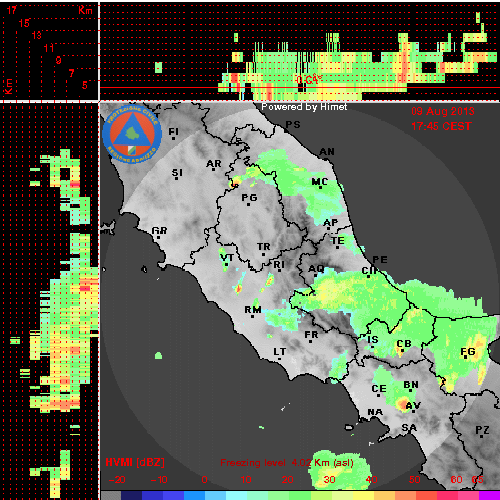Click the AN city label on the map
Screen dimensions: 500x500
point(327,152)
